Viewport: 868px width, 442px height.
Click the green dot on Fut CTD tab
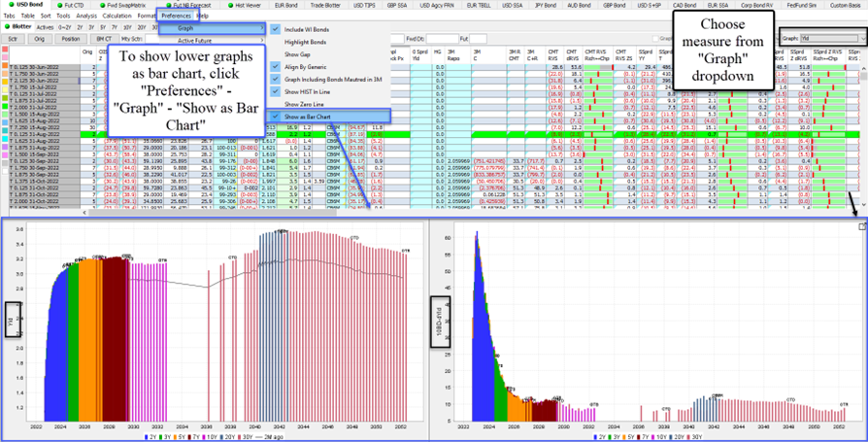[x=60, y=5]
